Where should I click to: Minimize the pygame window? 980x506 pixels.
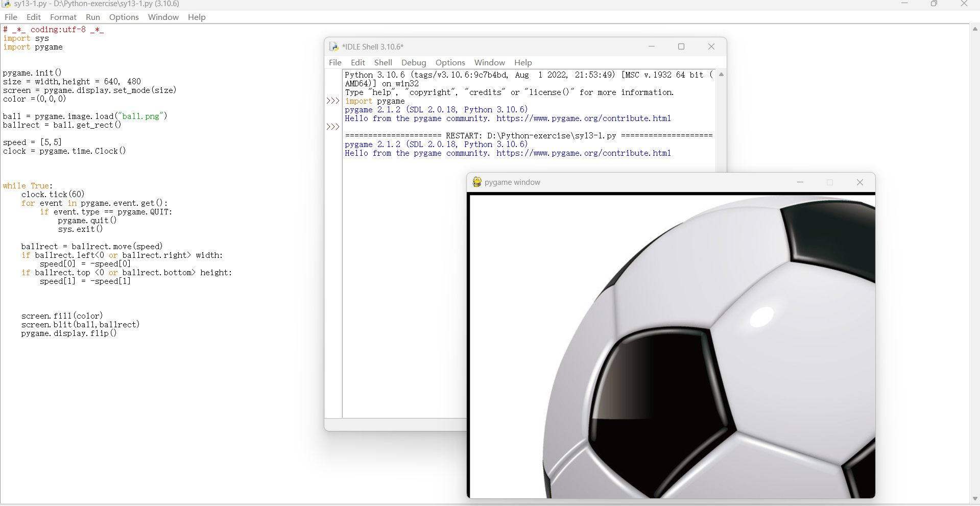[800, 182]
